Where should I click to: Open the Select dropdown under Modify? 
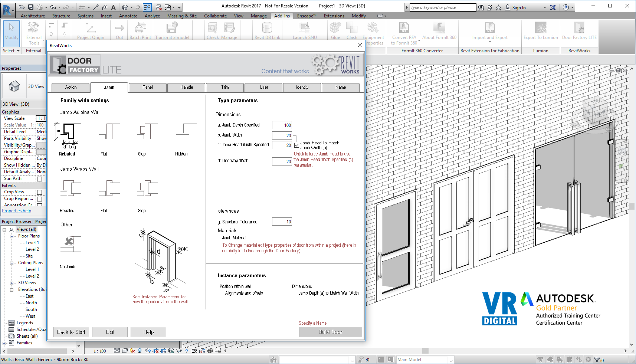[11, 51]
